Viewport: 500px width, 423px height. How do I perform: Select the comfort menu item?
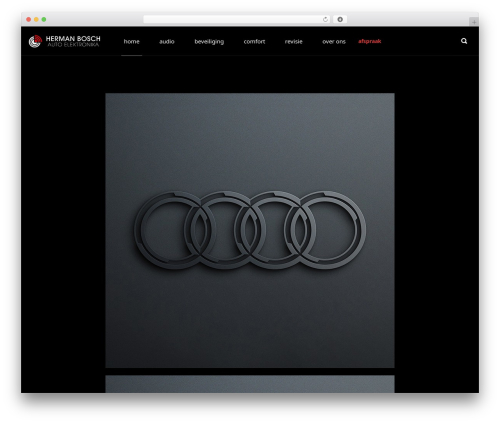click(254, 41)
